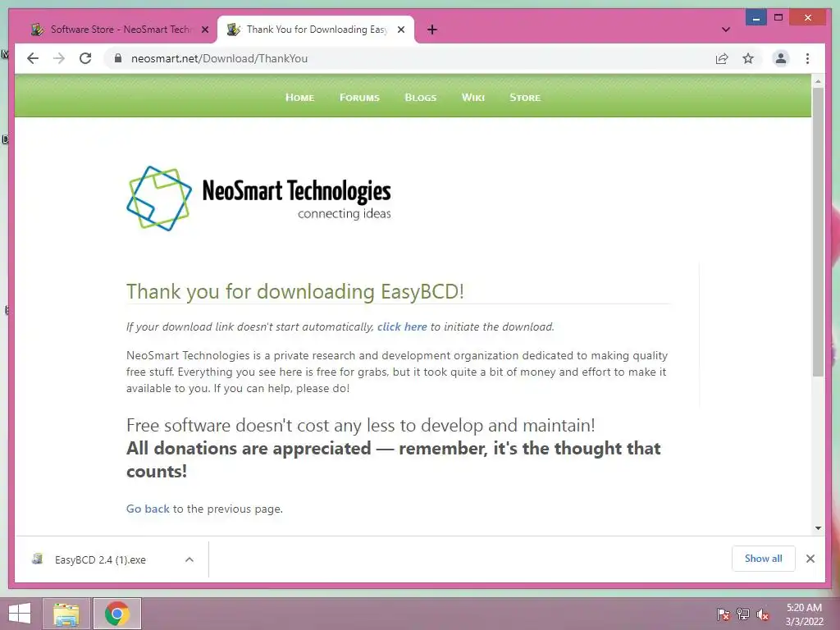Viewport: 840px width, 630px height.
Task: Open the Forums navigation item
Action: [359, 98]
